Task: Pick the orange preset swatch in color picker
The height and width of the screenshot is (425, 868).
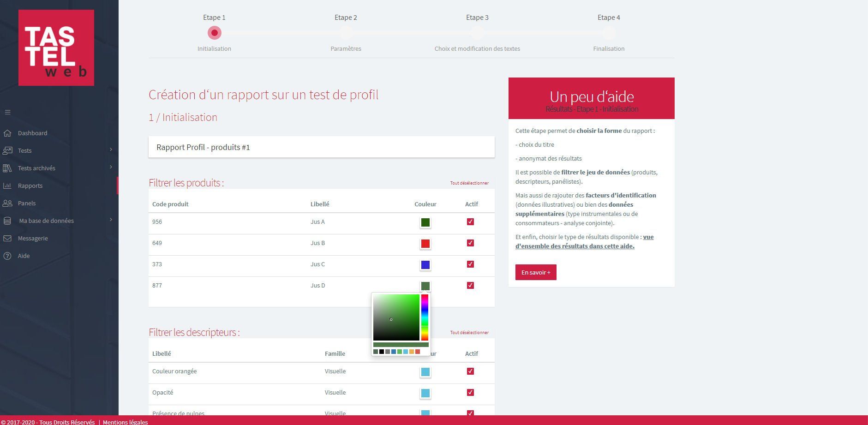Action: pyautogui.click(x=411, y=352)
